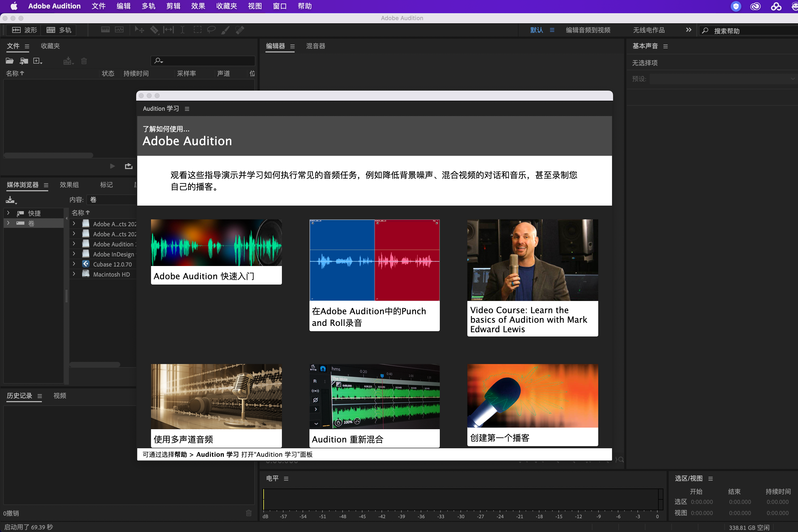Open the 无线电作品 workspace
Viewport: 798px width, 532px height.
648,30
